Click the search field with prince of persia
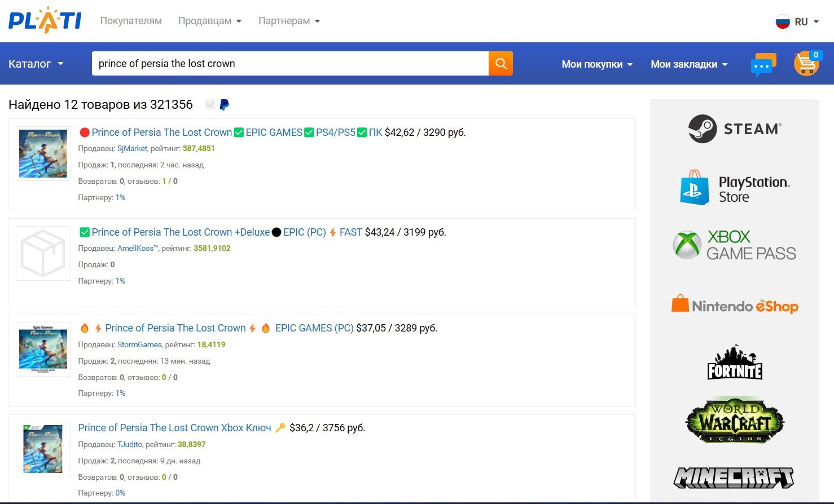834x504 pixels. coord(290,64)
